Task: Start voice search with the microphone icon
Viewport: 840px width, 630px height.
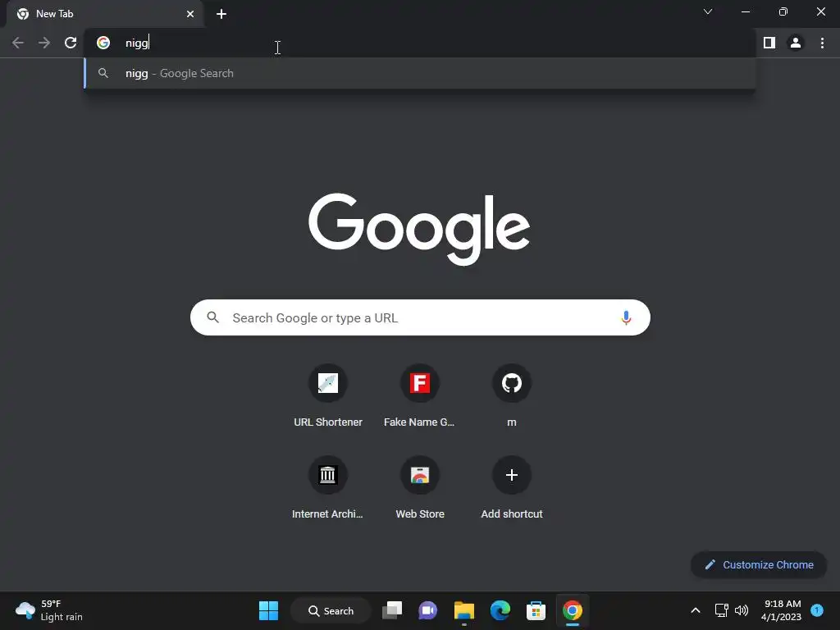Action: (x=626, y=317)
